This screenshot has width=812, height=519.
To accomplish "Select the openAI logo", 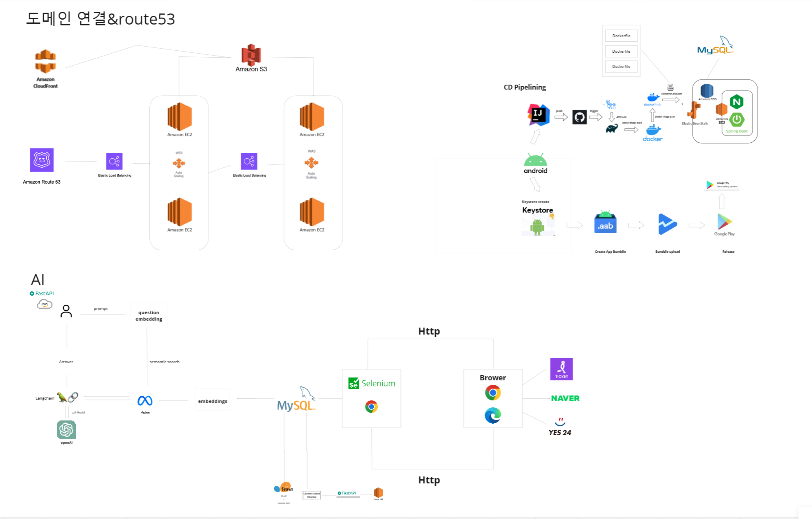I will pyautogui.click(x=66, y=430).
